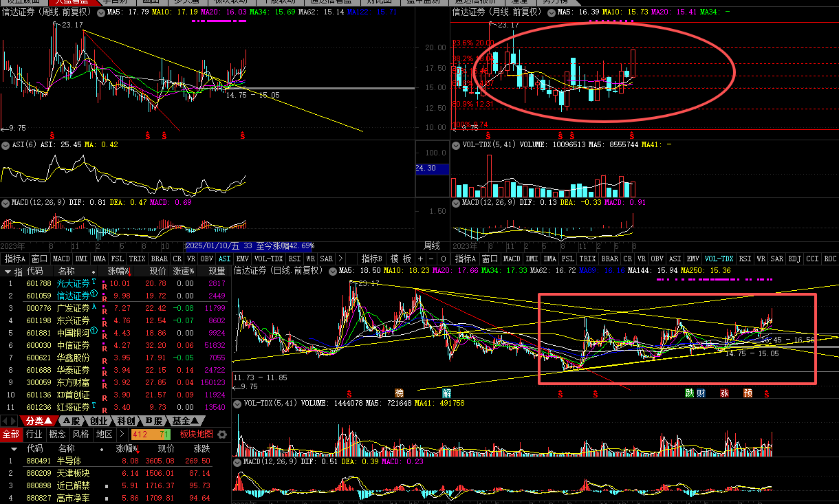839x504 pixels.
Task: Show more indicators with weekly bar arrow
Action: [x=341, y=259]
